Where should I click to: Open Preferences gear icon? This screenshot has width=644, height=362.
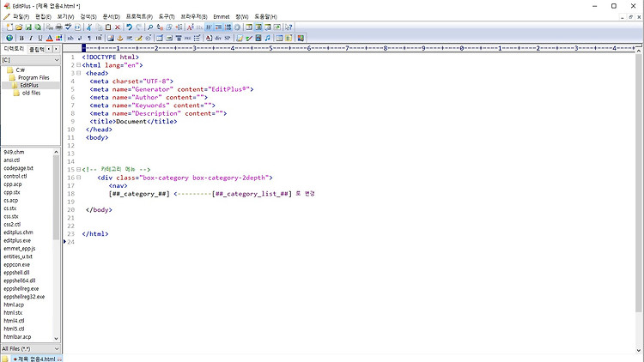pyautogui.click(x=237, y=27)
